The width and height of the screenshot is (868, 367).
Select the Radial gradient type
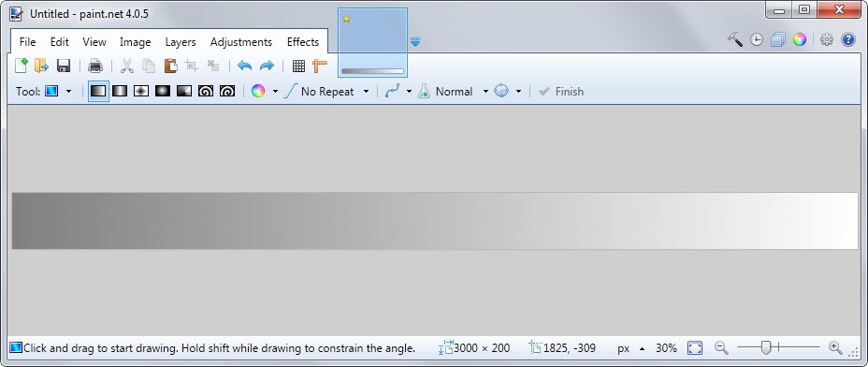click(163, 91)
